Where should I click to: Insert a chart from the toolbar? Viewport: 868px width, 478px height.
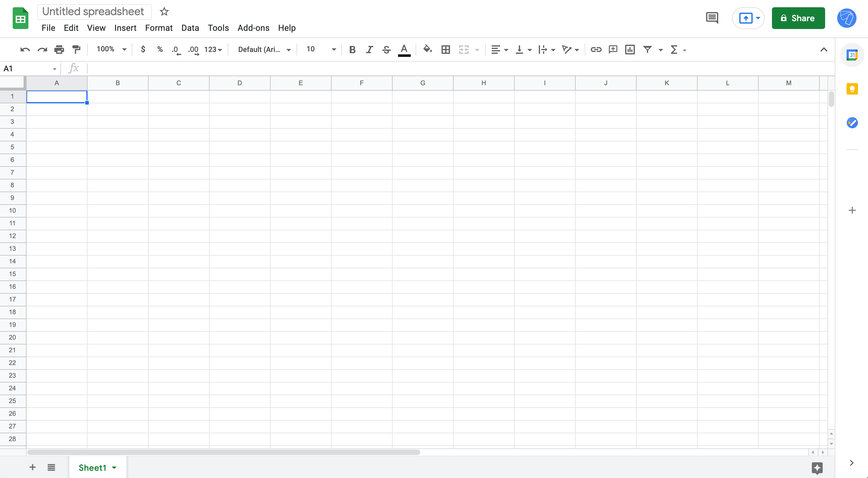click(x=630, y=50)
